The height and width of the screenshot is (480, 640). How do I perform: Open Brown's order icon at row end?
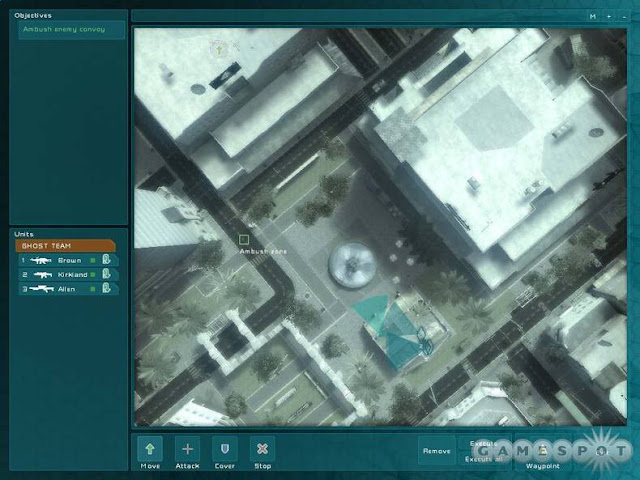[x=107, y=259]
